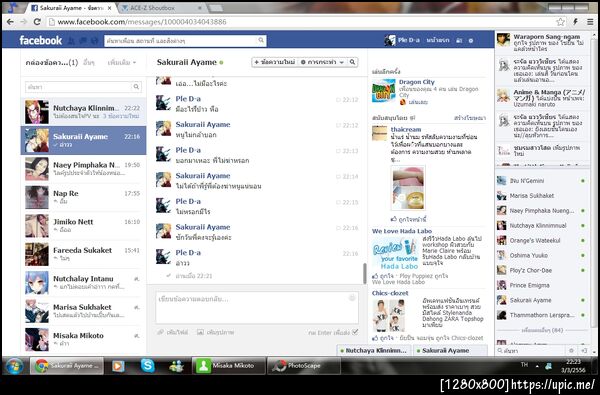Click the Facebook search field
The height and width of the screenshot is (395, 600).
pyautogui.click(x=181, y=40)
